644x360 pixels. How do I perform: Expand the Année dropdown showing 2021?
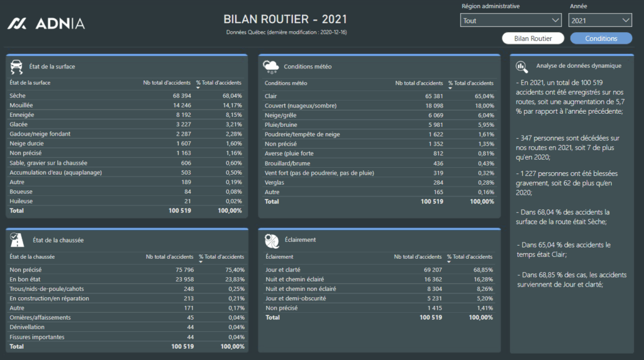(599, 21)
